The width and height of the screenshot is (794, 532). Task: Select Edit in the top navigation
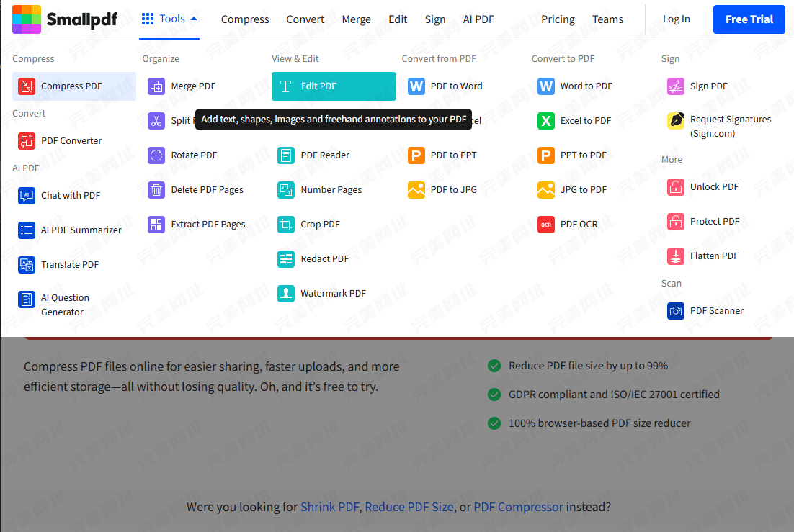pos(398,19)
